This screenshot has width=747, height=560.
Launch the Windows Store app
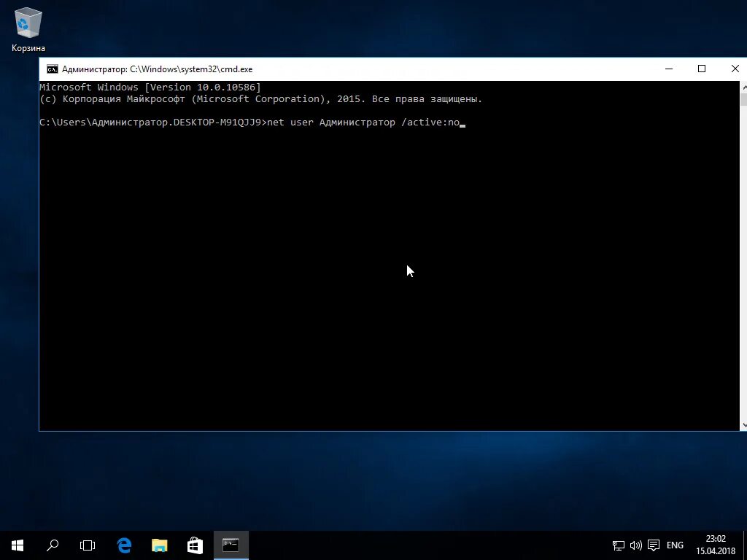[x=194, y=545]
